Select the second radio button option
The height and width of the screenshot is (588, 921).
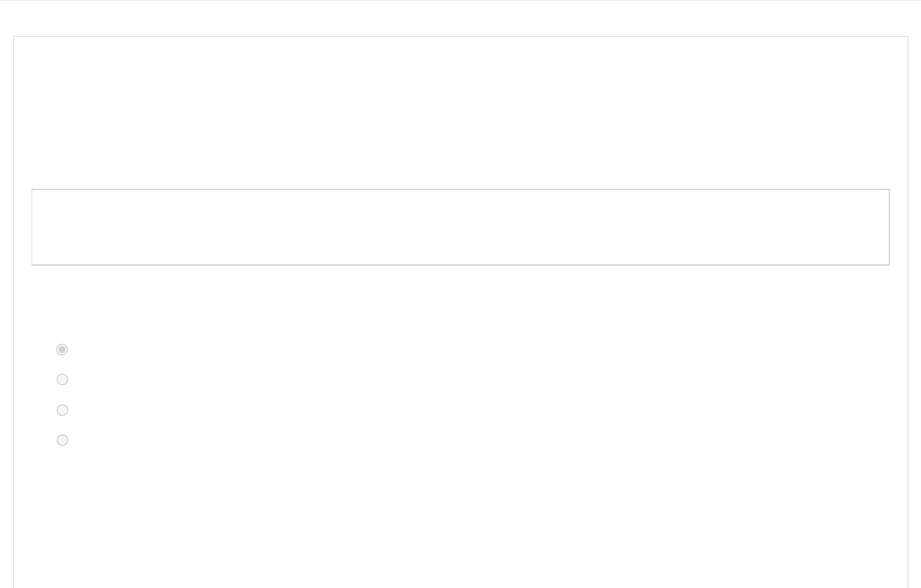[62, 379]
